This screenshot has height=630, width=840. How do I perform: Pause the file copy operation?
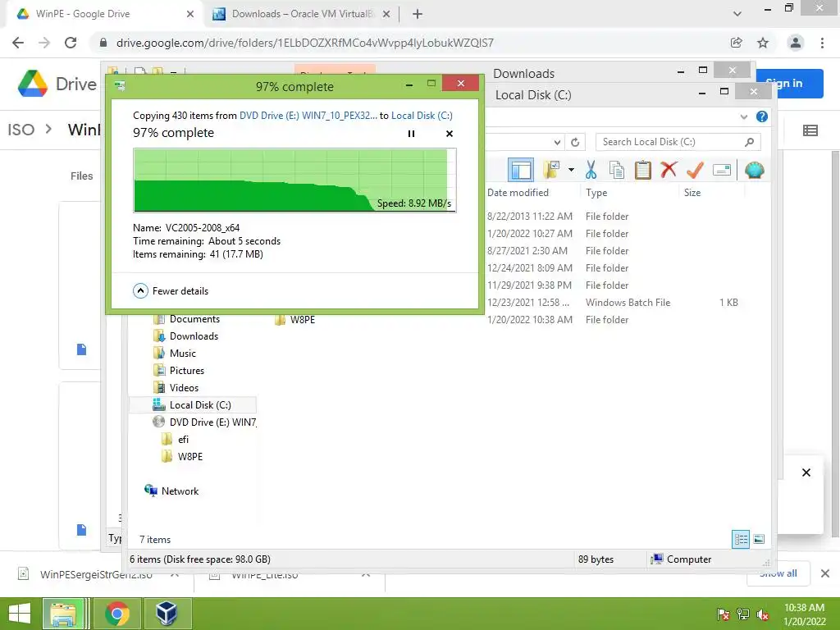(412, 134)
